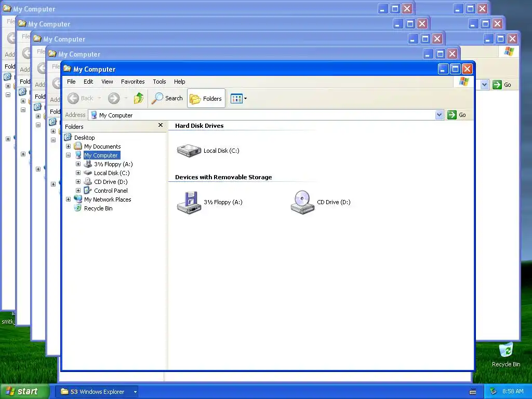
Task: Click the Windows flag logo in the front window
Action: [463, 82]
